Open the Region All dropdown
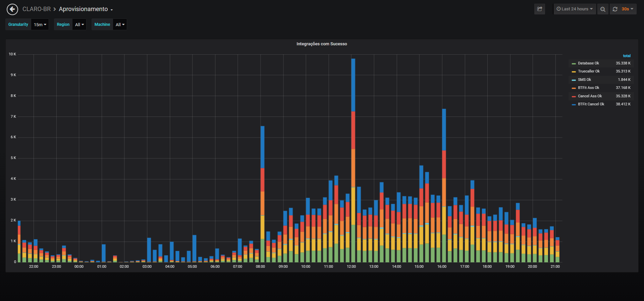Screen dimensions: 644x301 (x=79, y=24)
